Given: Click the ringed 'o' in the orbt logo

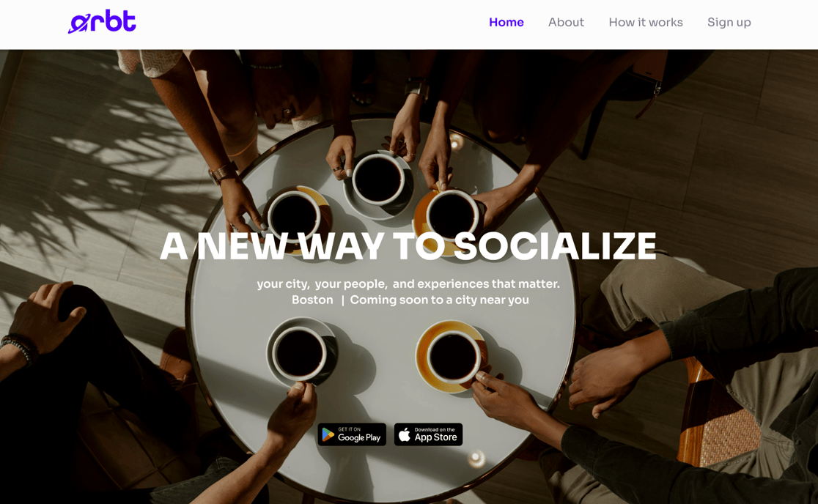Looking at the screenshot, I should 78,24.
